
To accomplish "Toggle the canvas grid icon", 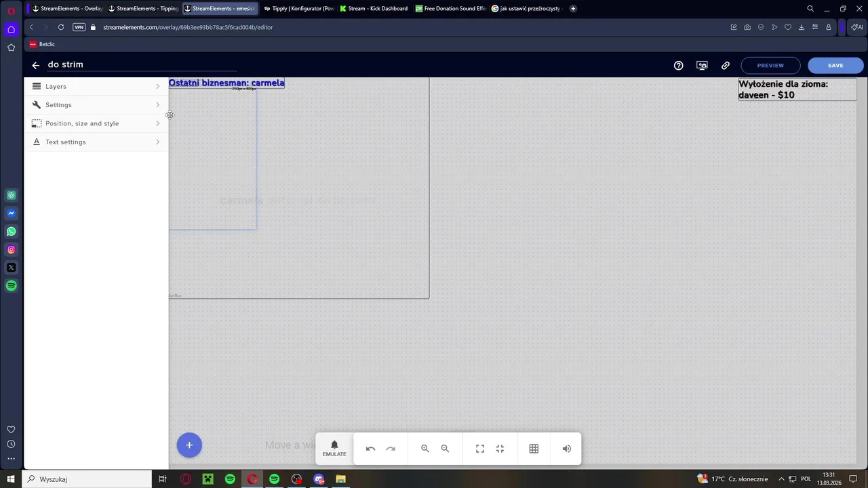I will [x=534, y=449].
